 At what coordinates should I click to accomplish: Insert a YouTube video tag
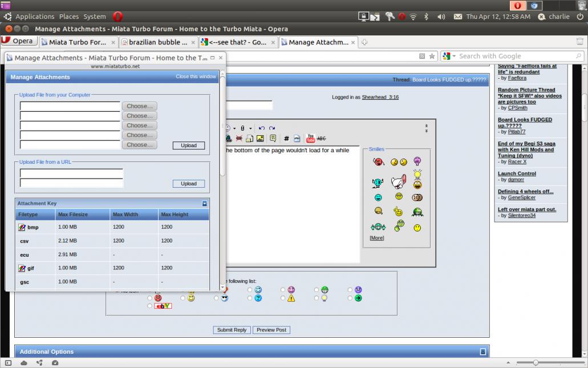pyautogui.click(x=310, y=139)
